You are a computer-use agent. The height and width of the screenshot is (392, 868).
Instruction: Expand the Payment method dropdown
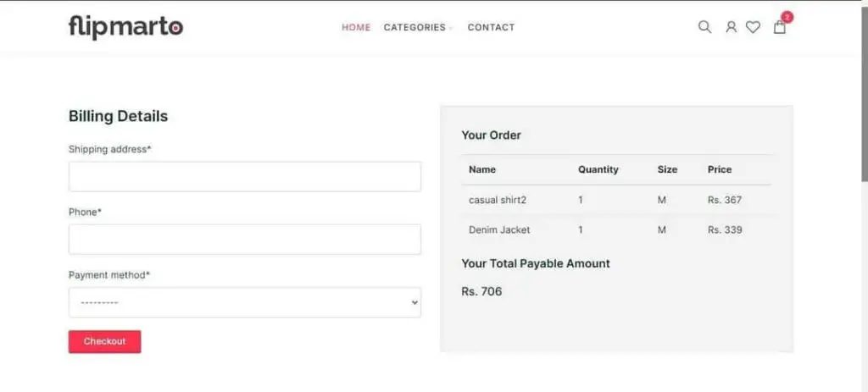[245, 302]
